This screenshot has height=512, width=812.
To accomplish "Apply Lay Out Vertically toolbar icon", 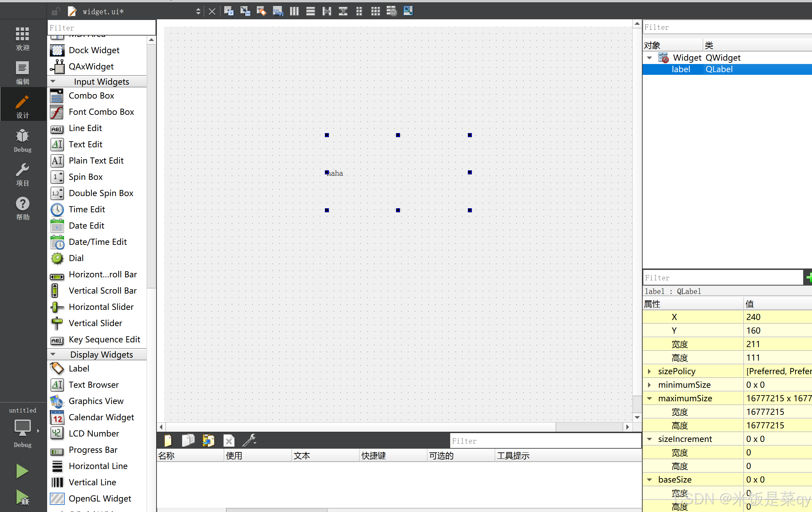I will pos(310,11).
